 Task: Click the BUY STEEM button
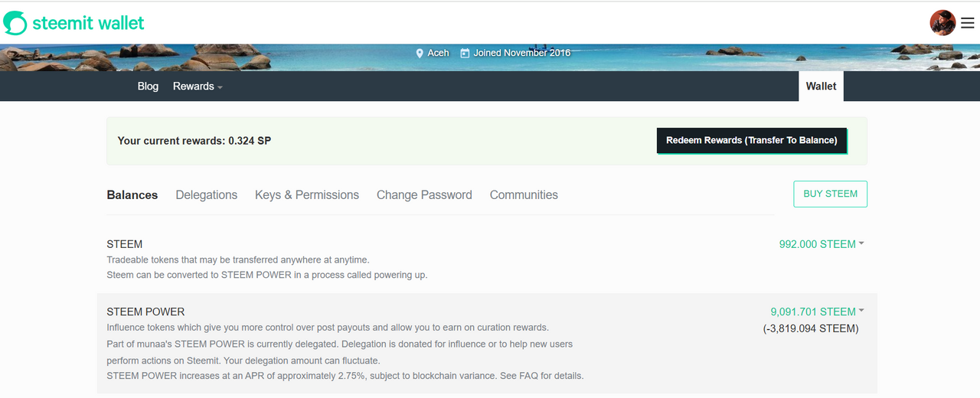click(x=830, y=194)
